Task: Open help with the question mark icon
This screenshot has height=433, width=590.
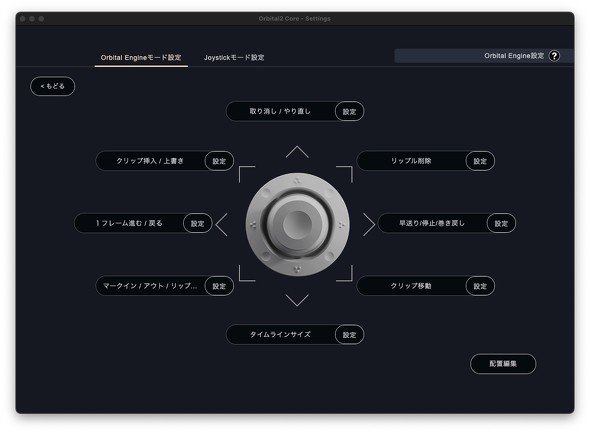Action: point(554,56)
